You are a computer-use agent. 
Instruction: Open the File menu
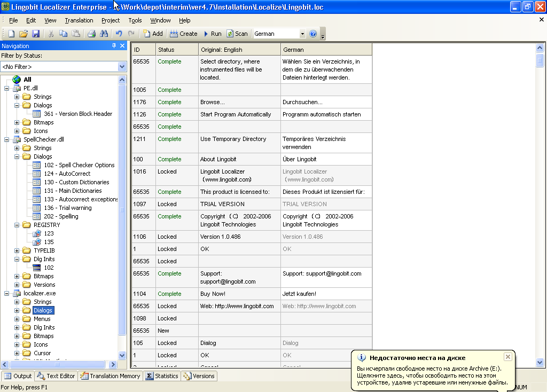(x=13, y=20)
